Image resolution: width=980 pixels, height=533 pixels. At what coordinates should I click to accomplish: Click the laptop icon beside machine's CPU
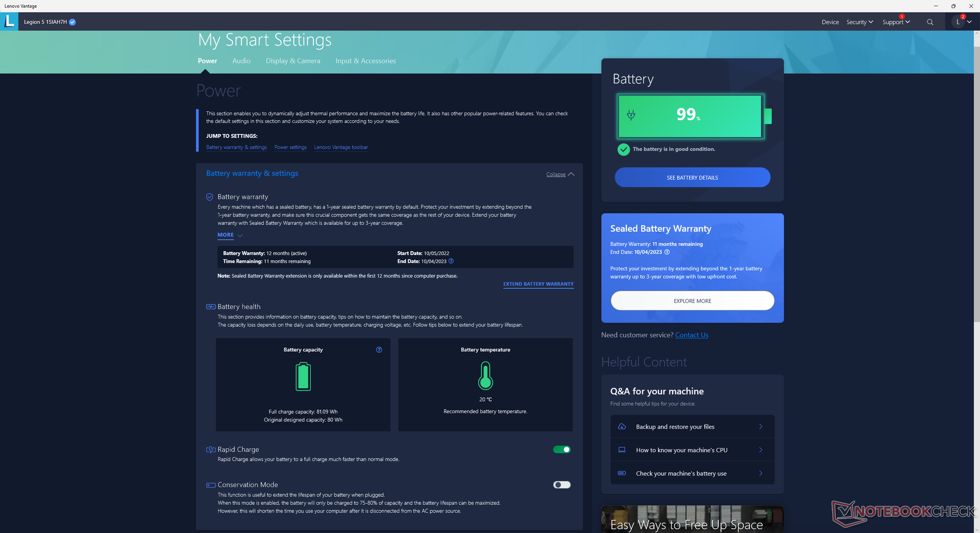pyautogui.click(x=622, y=450)
